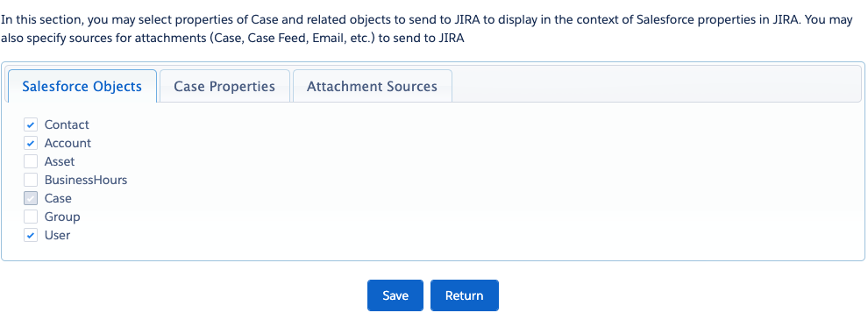Viewport: 868px width, 327px height.
Task: Click the 'Case' label text
Action: click(x=58, y=198)
